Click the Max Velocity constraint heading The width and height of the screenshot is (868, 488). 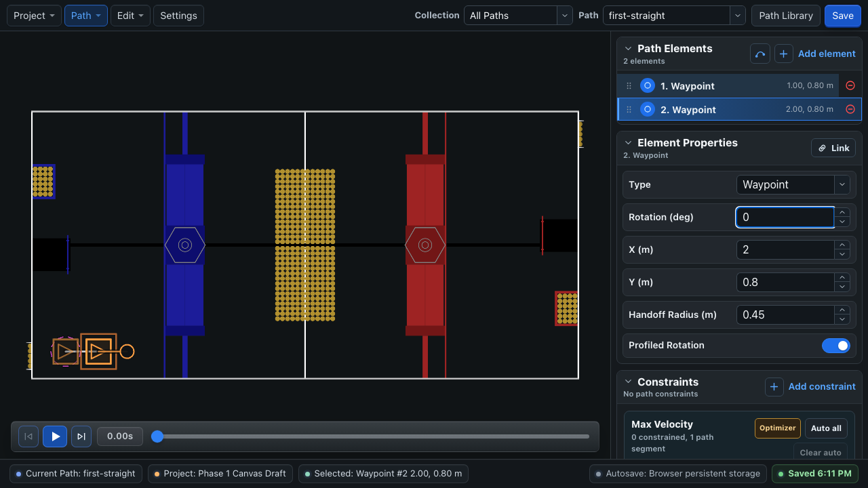662,424
